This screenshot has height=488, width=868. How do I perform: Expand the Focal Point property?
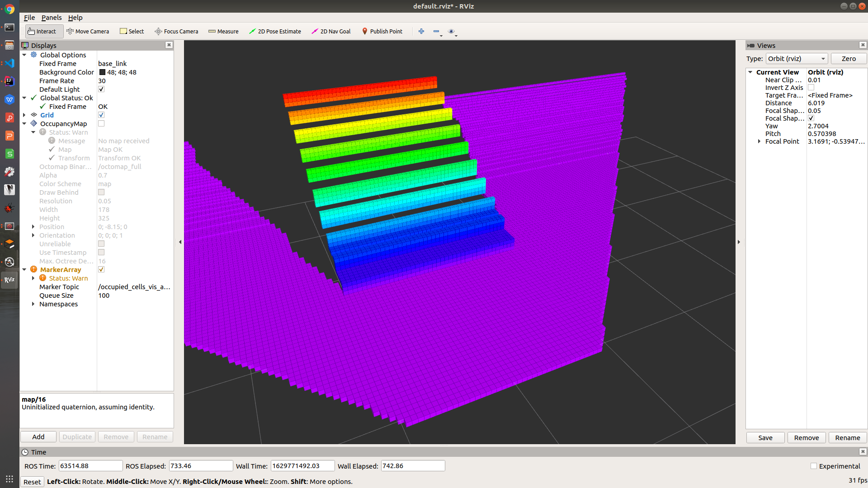[x=759, y=141]
